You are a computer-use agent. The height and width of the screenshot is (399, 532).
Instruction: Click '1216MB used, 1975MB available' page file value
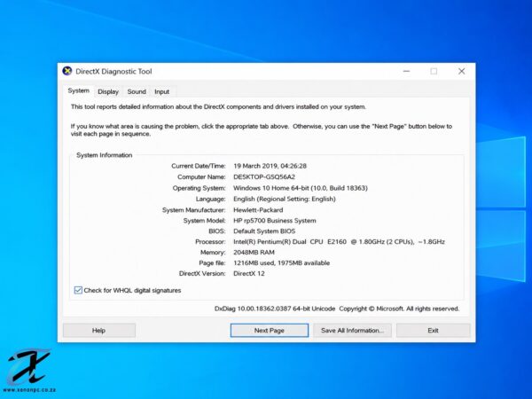[282, 263]
